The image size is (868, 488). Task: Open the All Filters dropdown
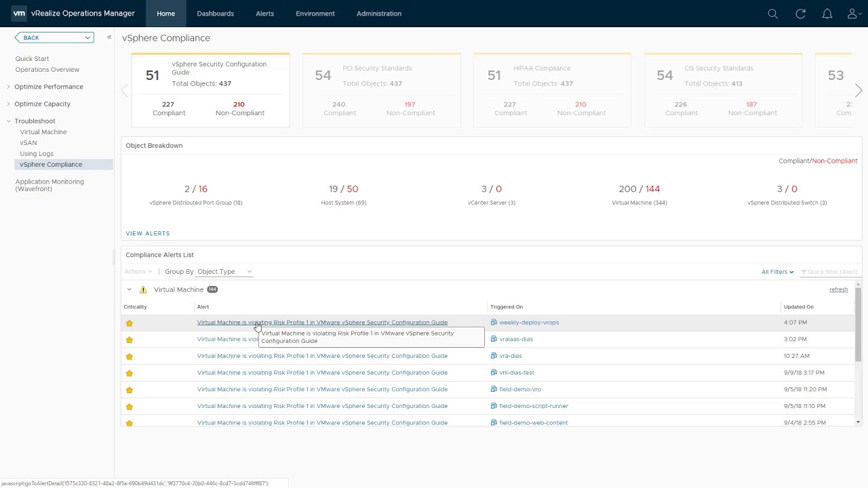click(777, 272)
